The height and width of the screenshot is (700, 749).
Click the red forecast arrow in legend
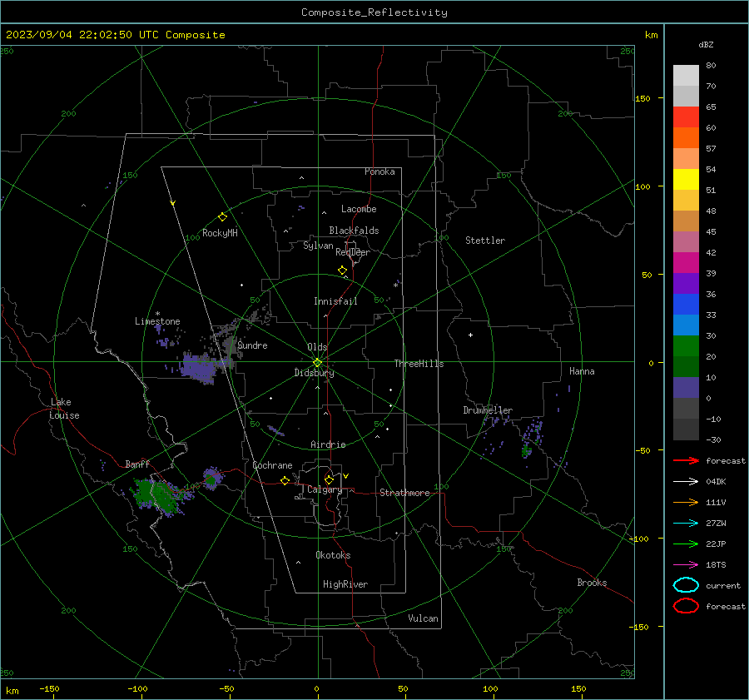tap(686, 460)
